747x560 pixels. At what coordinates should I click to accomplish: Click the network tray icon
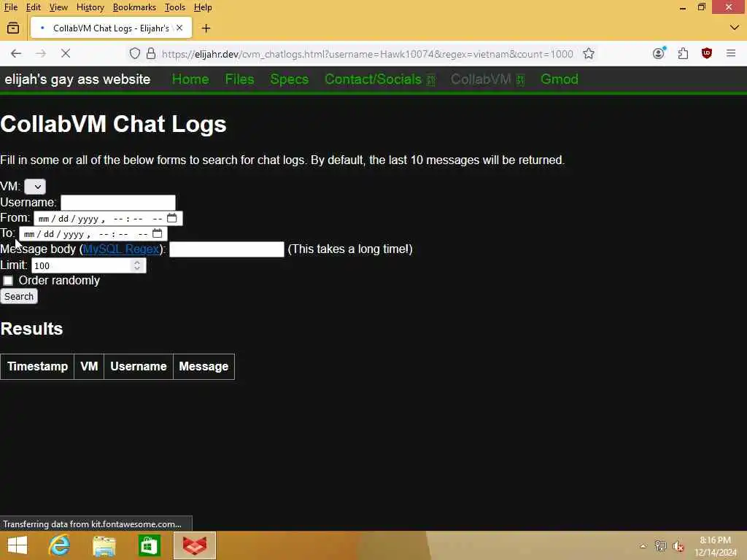tap(660, 545)
